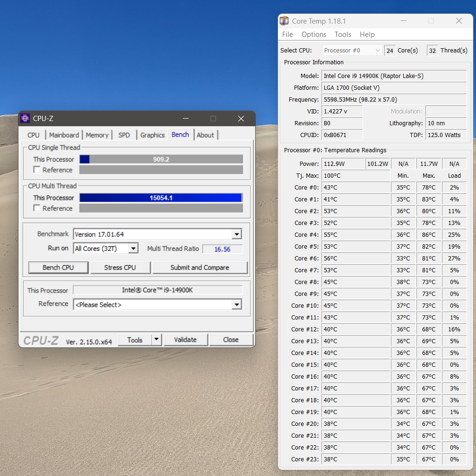Click Submit and Compare button
This screenshot has height=476, width=476.
(200, 268)
